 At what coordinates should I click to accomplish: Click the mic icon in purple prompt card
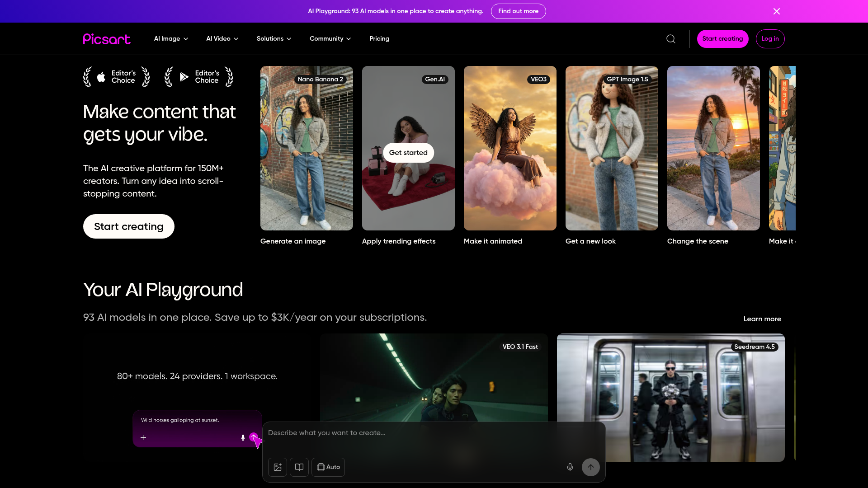tap(242, 437)
